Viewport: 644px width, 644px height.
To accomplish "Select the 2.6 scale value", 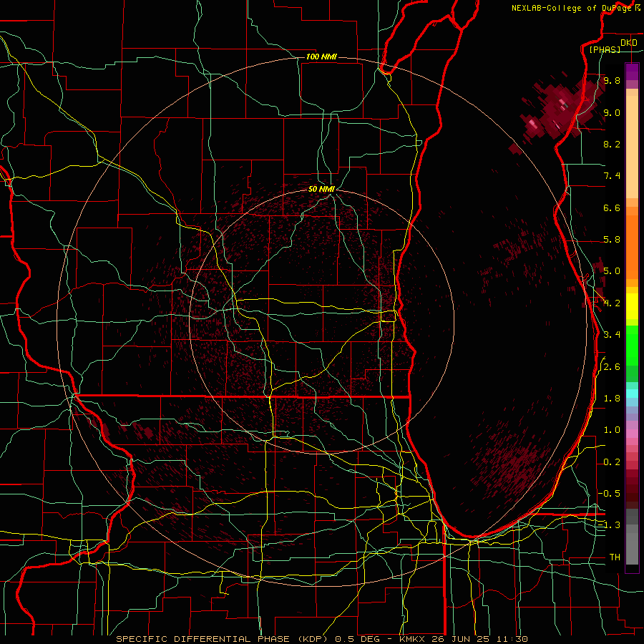I will pos(612,367).
